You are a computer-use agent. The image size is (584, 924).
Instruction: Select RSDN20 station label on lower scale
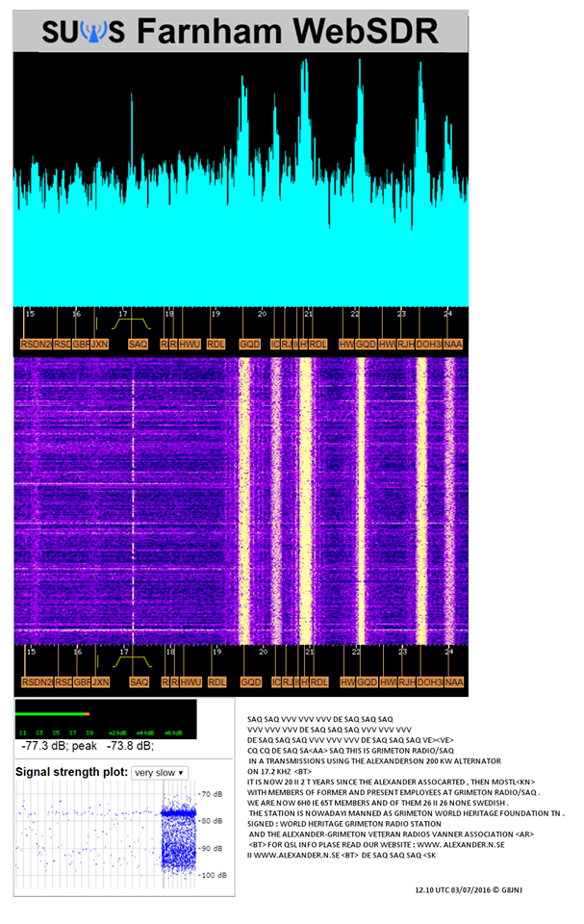[37, 682]
